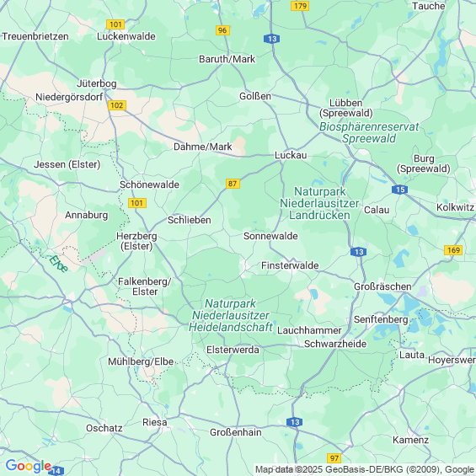Click the route 97 road shield
Image resolution: width=476 pixels, height=476 pixels.
334,457
